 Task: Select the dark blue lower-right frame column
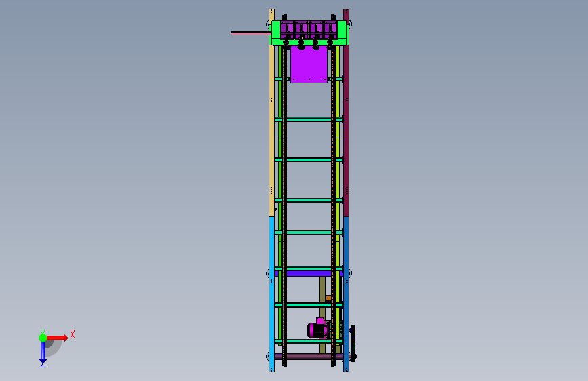click(346, 294)
